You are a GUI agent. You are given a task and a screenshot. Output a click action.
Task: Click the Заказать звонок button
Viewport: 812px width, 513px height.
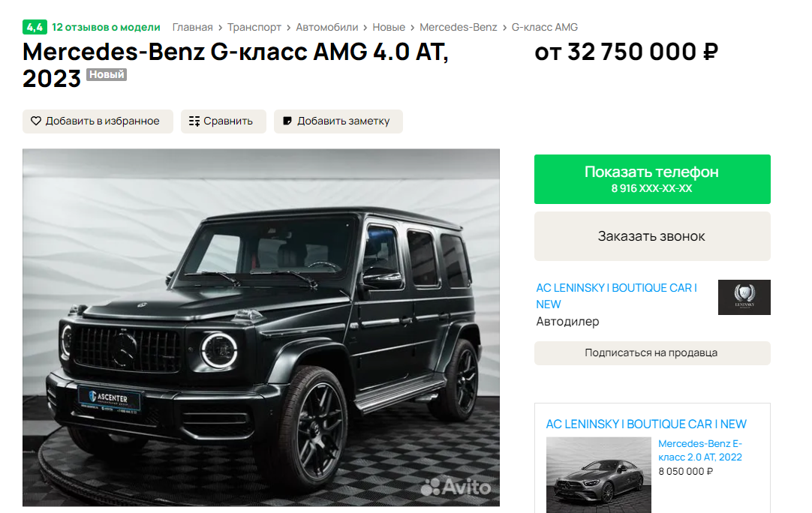coord(652,236)
